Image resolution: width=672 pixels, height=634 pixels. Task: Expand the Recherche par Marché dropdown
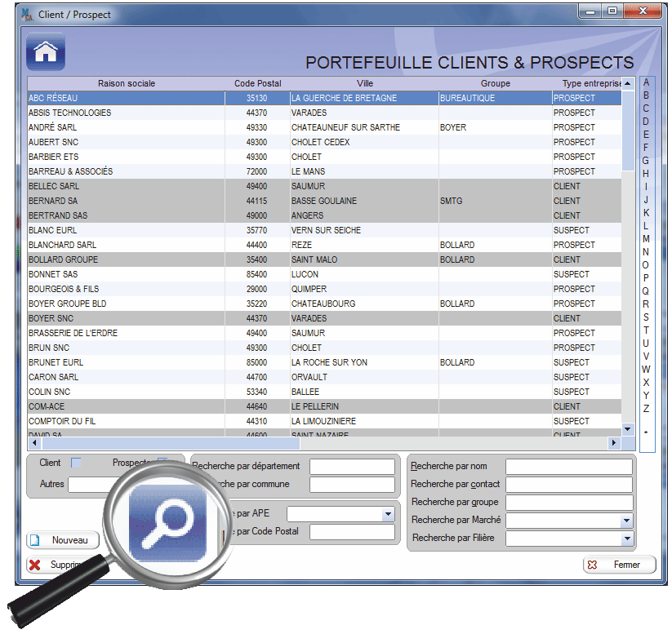pos(626,521)
